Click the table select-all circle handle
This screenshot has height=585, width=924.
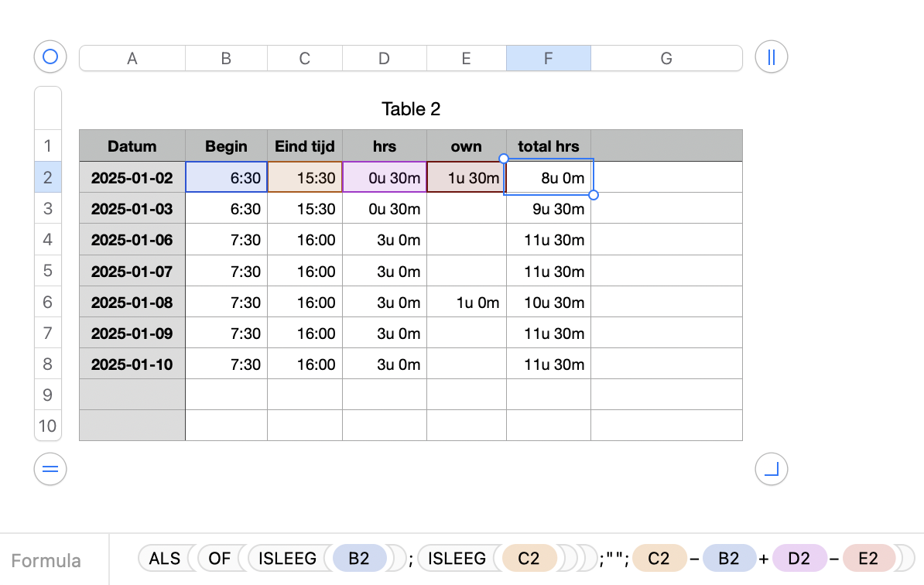50,56
